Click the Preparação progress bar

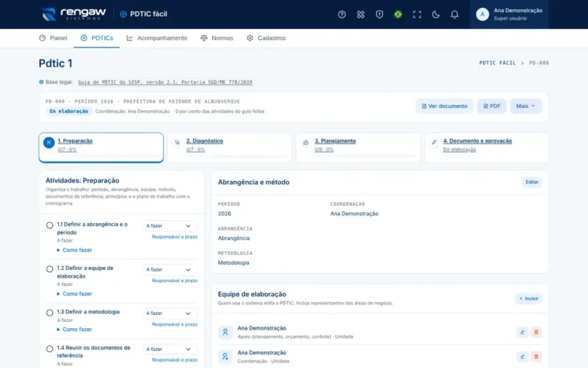click(x=109, y=156)
